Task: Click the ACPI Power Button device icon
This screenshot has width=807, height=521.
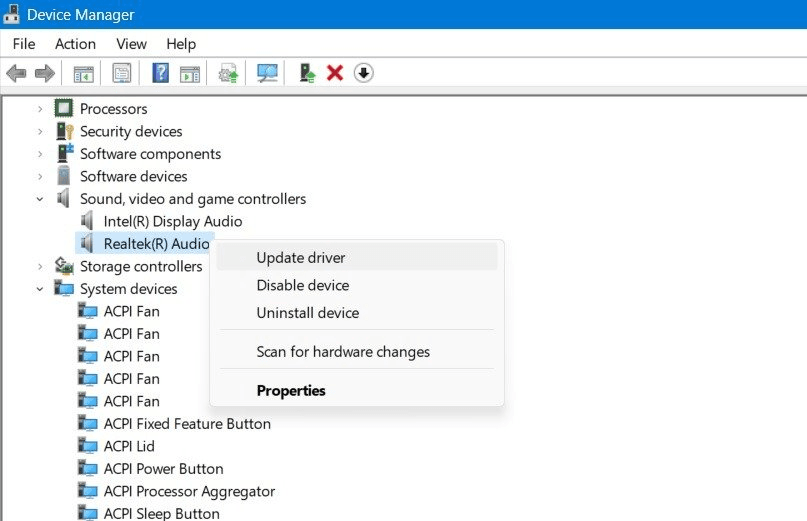Action: [x=87, y=468]
